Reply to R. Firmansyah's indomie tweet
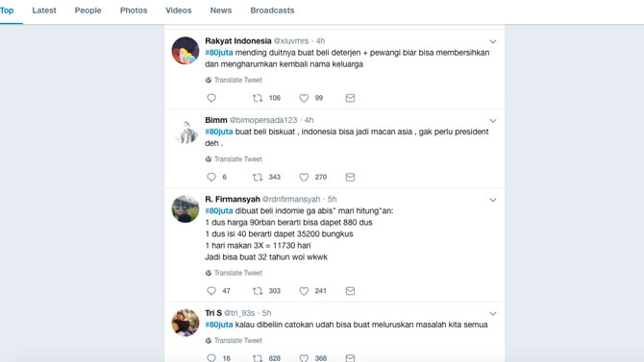Viewport: 644px width, 362px height. tap(211, 291)
